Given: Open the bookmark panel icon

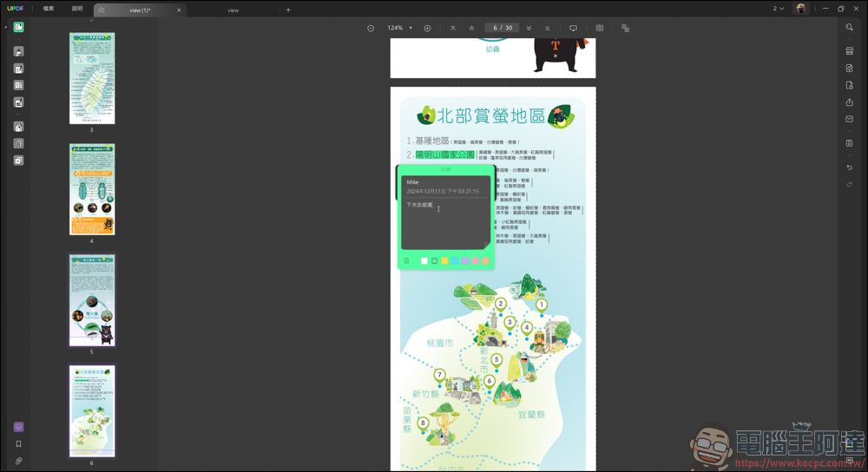Looking at the screenshot, I should pyautogui.click(x=18, y=443).
